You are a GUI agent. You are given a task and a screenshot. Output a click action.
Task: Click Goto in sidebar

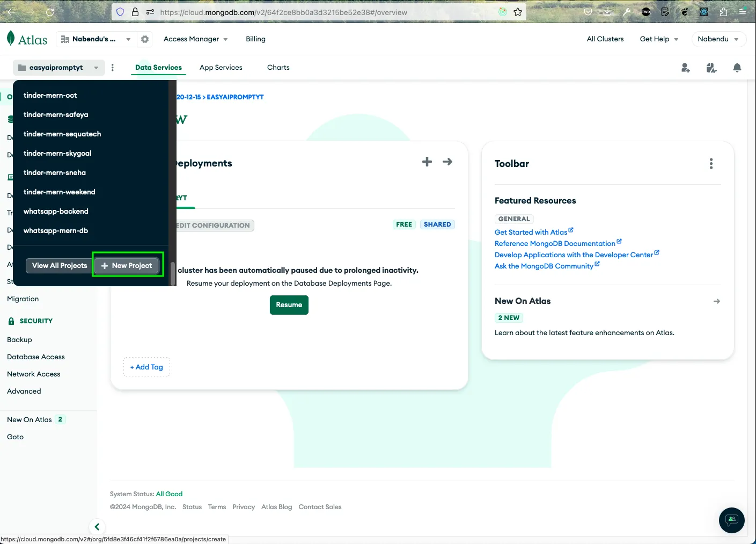(x=16, y=437)
